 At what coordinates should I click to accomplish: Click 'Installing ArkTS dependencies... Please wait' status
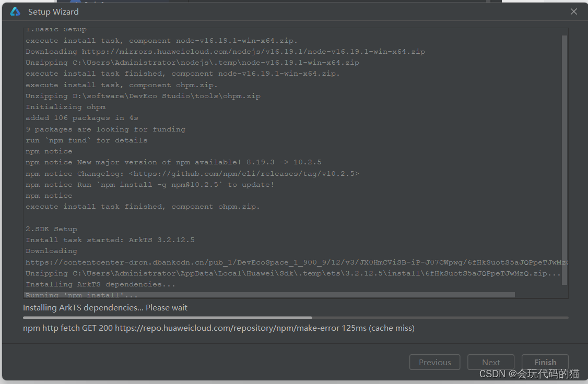point(105,308)
